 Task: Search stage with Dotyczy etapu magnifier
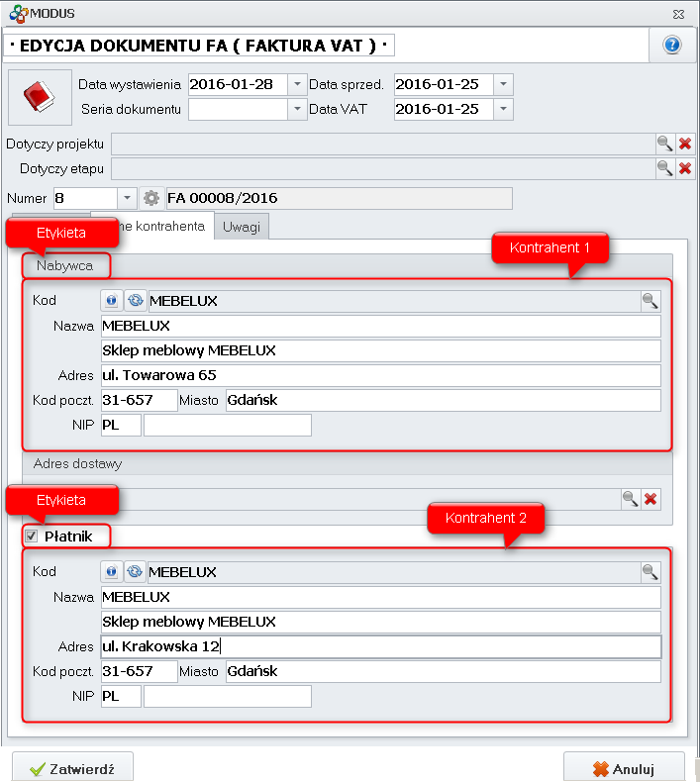click(665, 168)
